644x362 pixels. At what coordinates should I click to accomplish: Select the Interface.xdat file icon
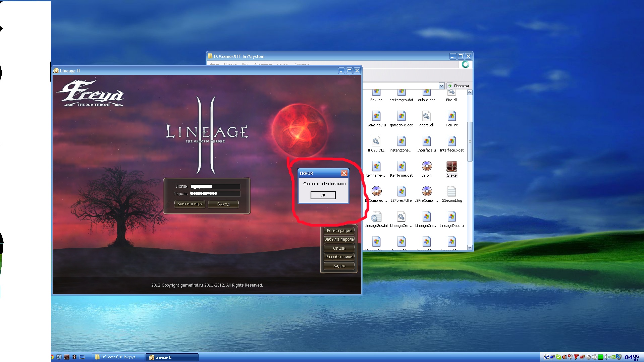[x=451, y=141]
